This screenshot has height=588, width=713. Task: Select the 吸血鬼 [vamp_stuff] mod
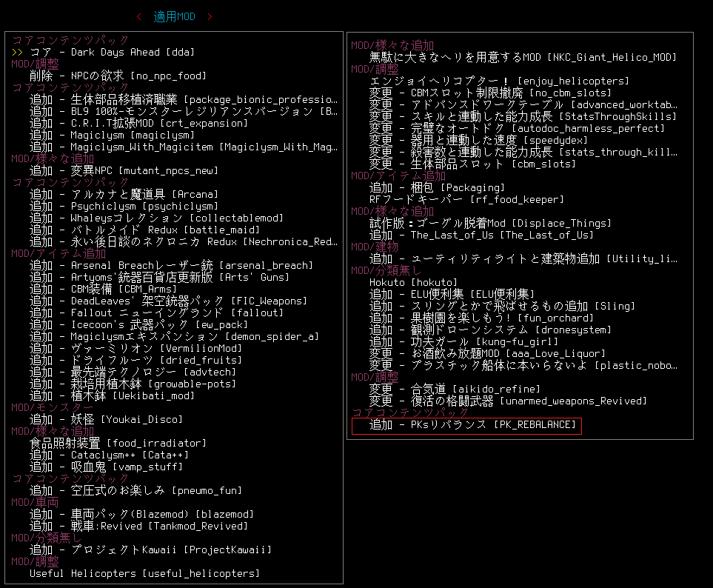point(106,467)
